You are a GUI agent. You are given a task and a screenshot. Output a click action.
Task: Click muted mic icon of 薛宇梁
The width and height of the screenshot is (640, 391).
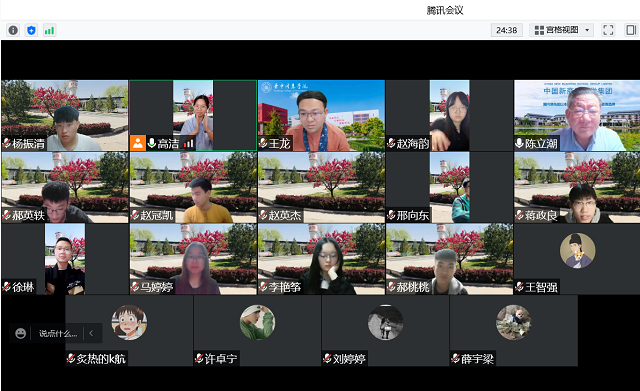click(456, 359)
